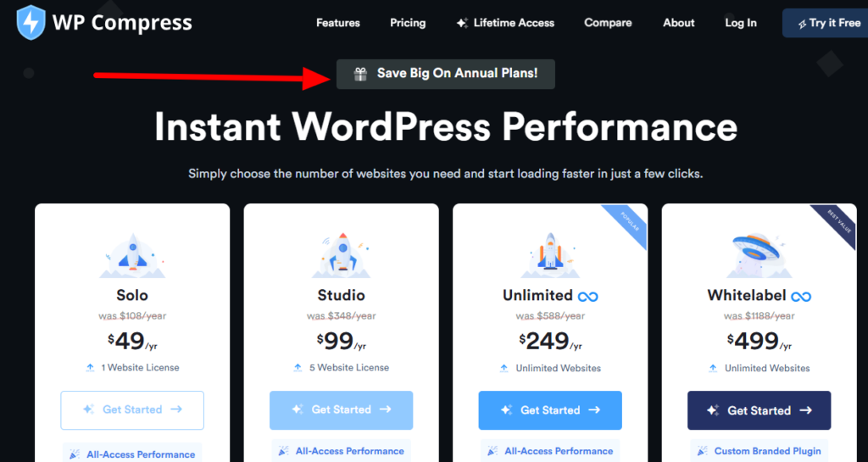Click Log In in the navigation

[741, 23]
